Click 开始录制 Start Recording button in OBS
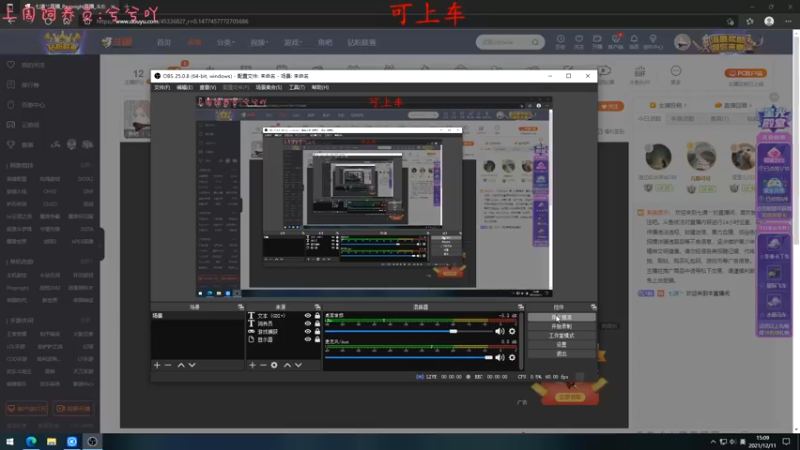 [561, 327]
